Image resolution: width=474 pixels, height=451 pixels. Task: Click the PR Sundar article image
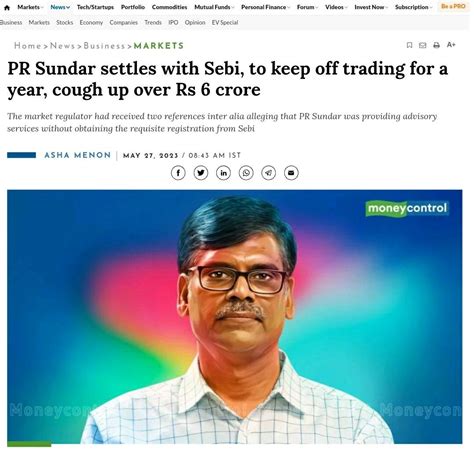pyautogui.click(x=235, y=317)
